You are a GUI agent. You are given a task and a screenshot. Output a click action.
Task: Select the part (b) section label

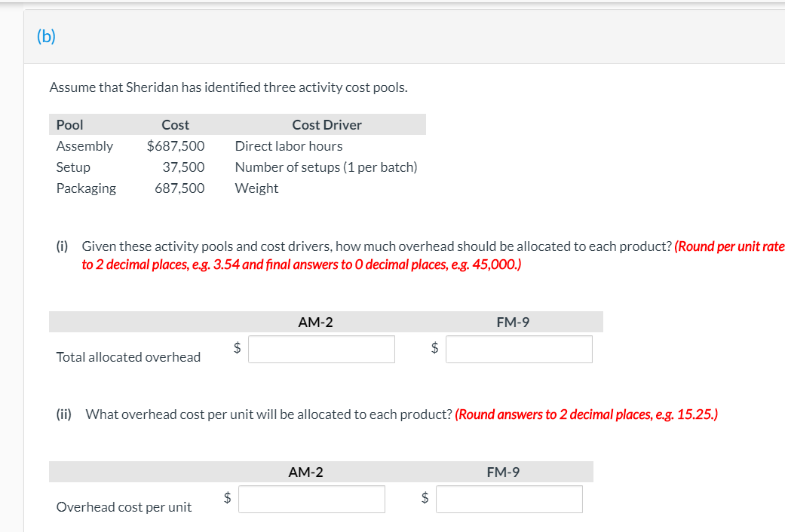pos(45,35)
